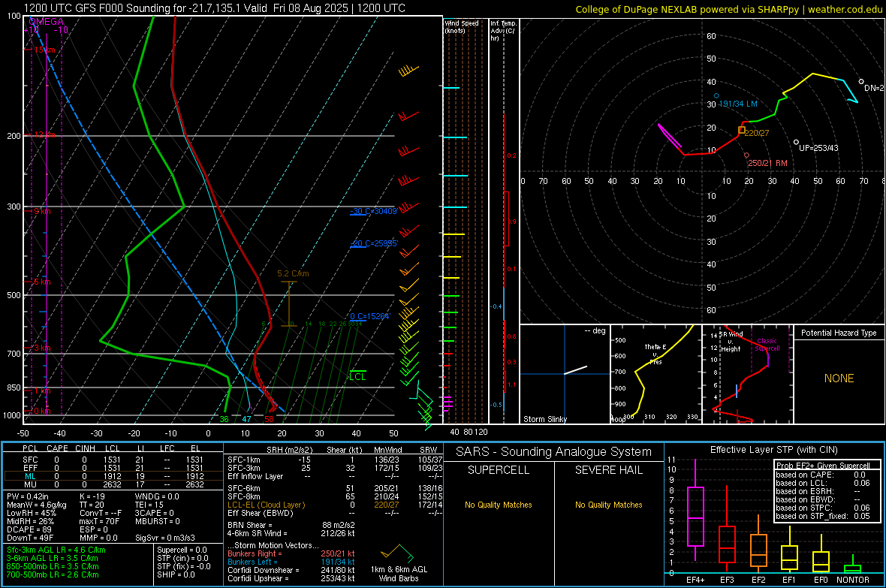Click the K = -19 index value

92,496
